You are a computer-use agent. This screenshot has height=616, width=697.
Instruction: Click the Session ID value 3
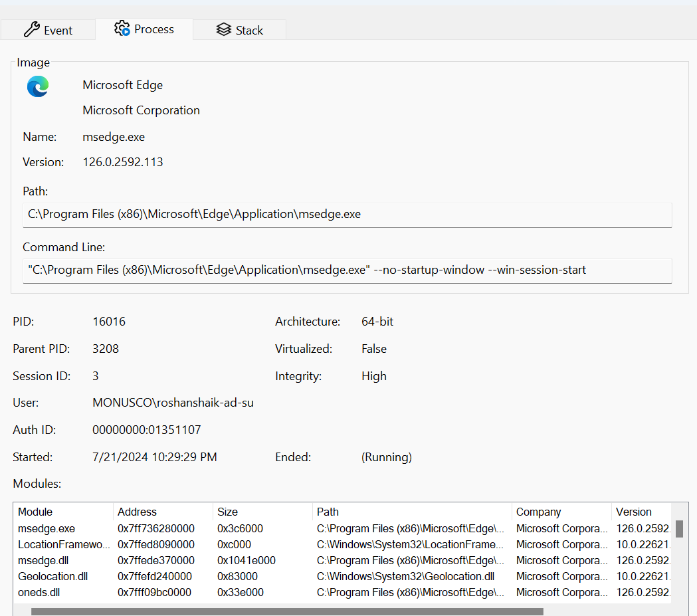96,376
